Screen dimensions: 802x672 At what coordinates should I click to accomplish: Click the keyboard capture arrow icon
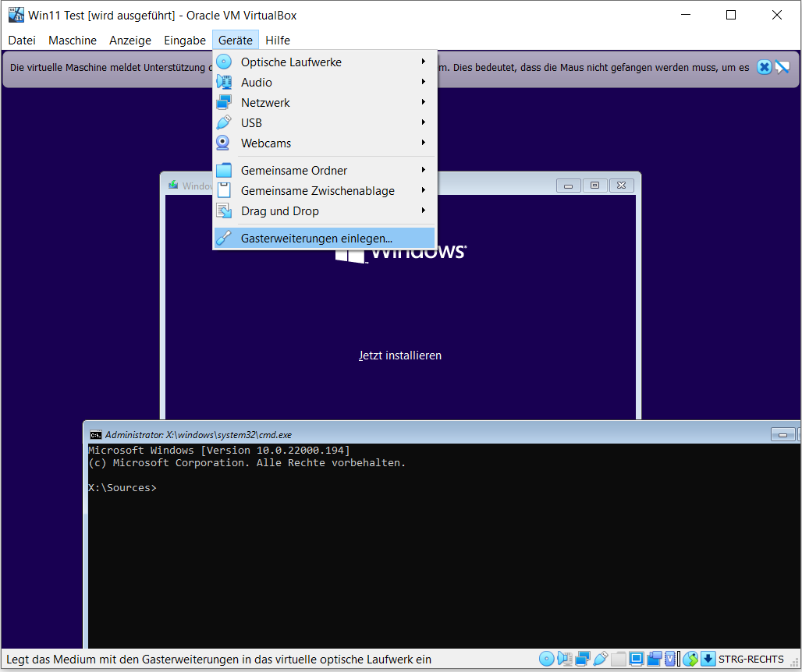point(708,660)
